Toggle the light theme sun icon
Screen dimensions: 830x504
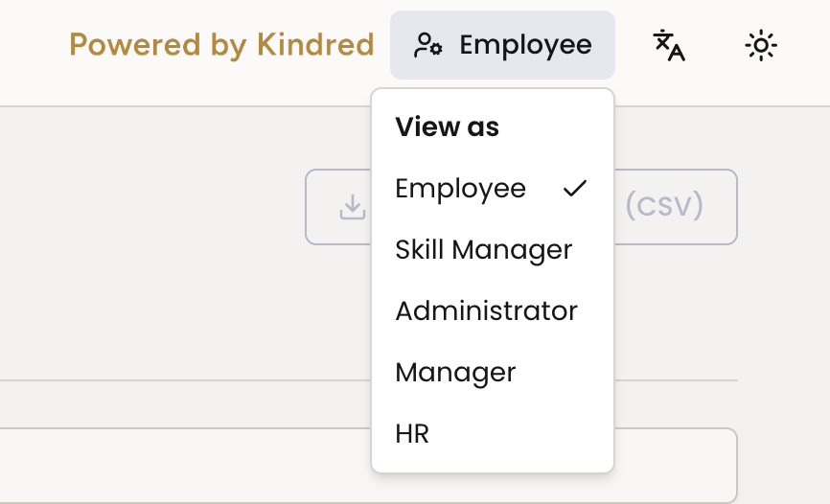pos(761,46)
